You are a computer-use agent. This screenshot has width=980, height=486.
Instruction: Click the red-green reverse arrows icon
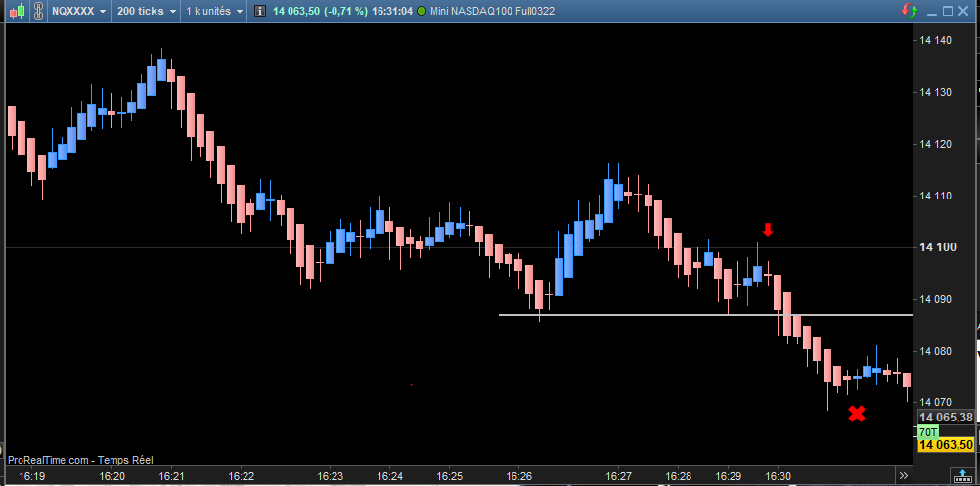click(x=910, y=11)
